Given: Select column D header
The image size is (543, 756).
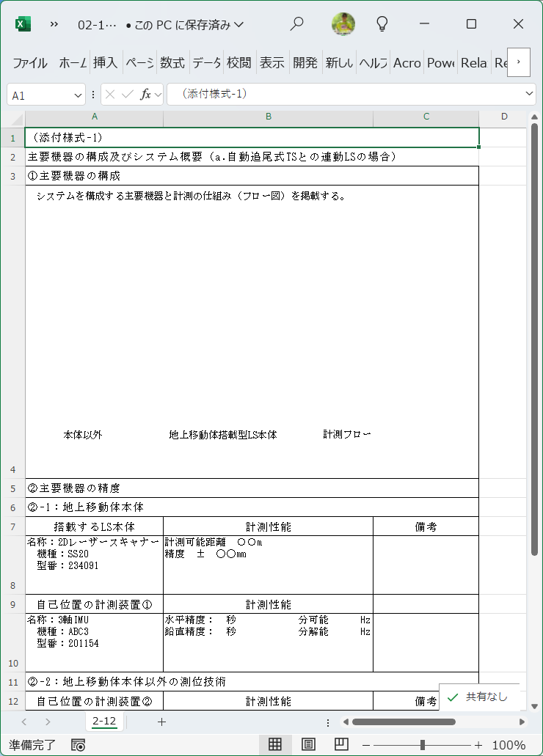Looking at the screenshot, I should (504, 117).
